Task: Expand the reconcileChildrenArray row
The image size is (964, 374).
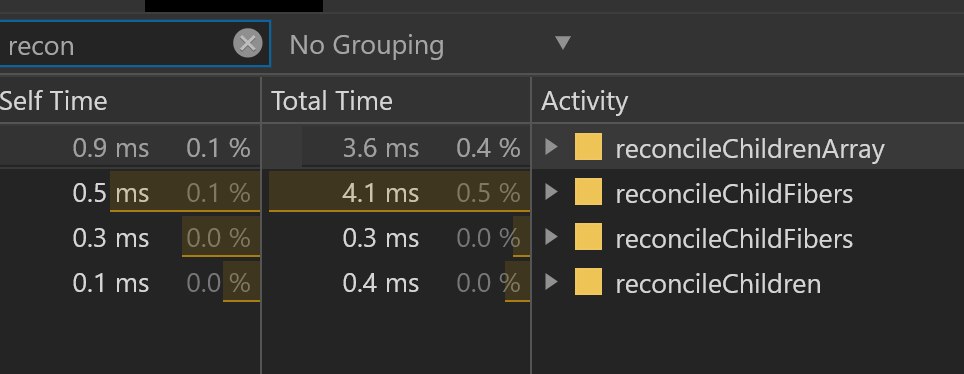Action: (551, 147)
